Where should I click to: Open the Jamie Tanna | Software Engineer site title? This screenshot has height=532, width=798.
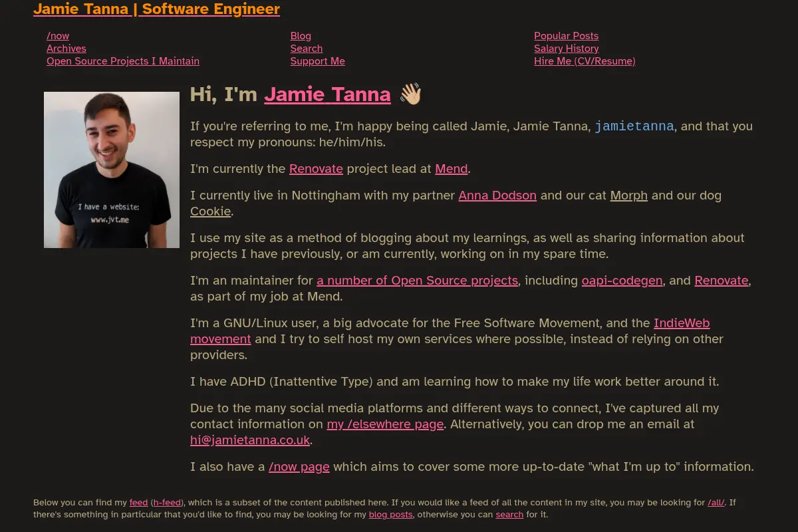point(156,9)
